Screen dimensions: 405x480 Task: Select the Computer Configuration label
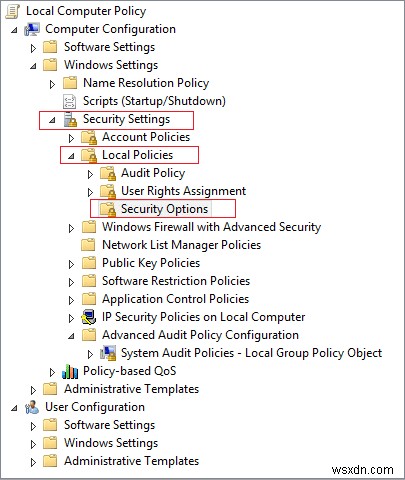pyautogui.click(x=110, y=29)
